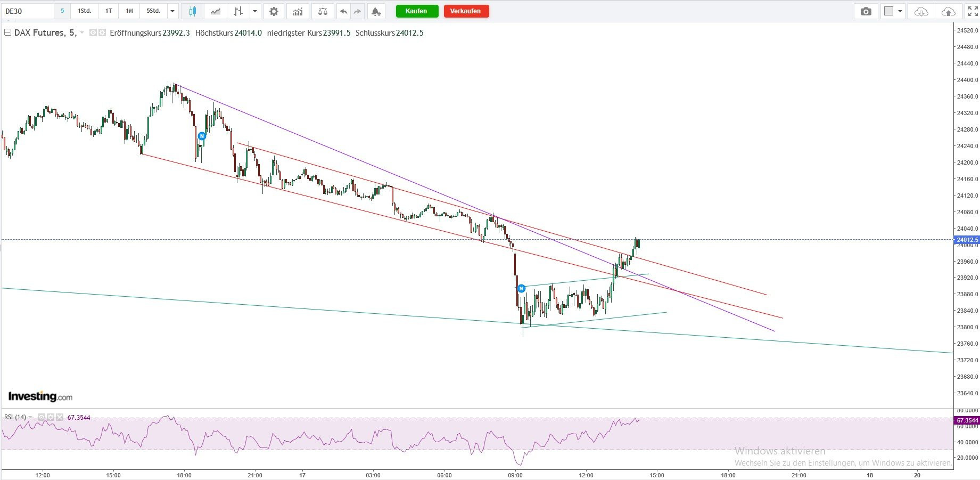Open the indicators chart icon
Viewport: 980px width, 480px height.
[x=298, y=11]
